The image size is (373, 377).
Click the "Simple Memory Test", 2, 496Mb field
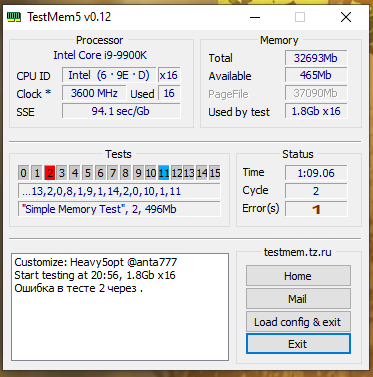point(119,209)
